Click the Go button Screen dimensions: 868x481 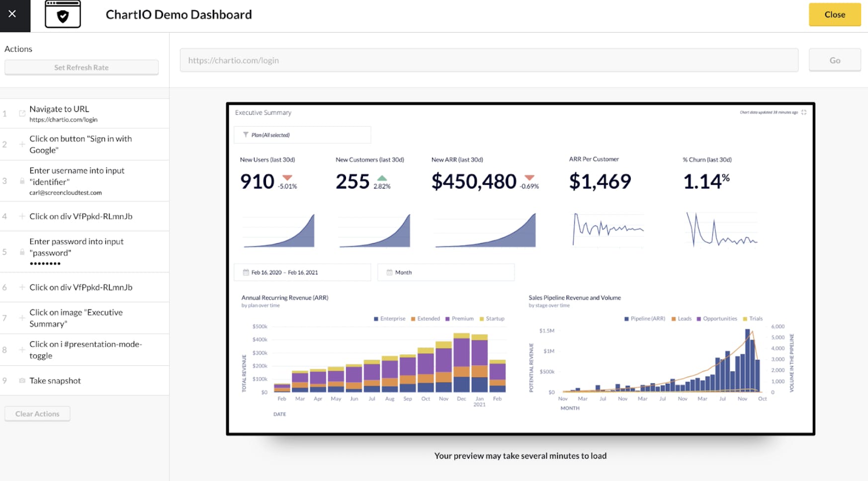tap(835, 60)
